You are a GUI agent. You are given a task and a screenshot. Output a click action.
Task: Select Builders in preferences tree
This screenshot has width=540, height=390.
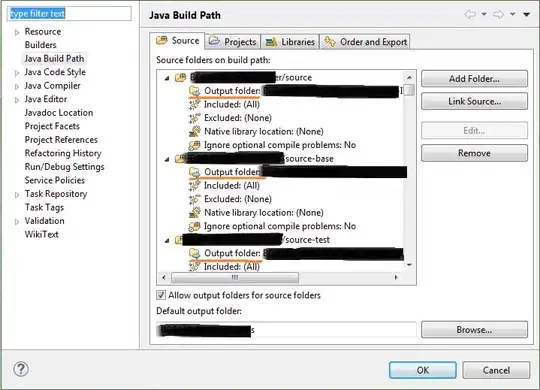(40, 45)
